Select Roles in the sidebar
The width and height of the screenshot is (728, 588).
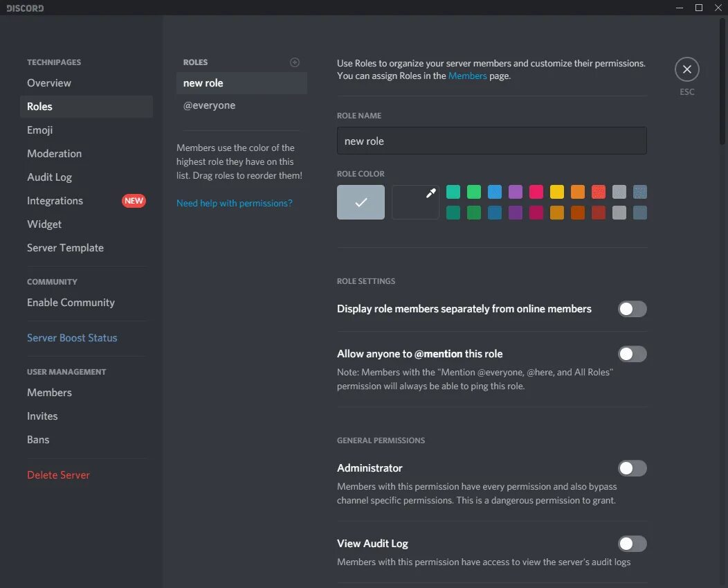point(87,107)
